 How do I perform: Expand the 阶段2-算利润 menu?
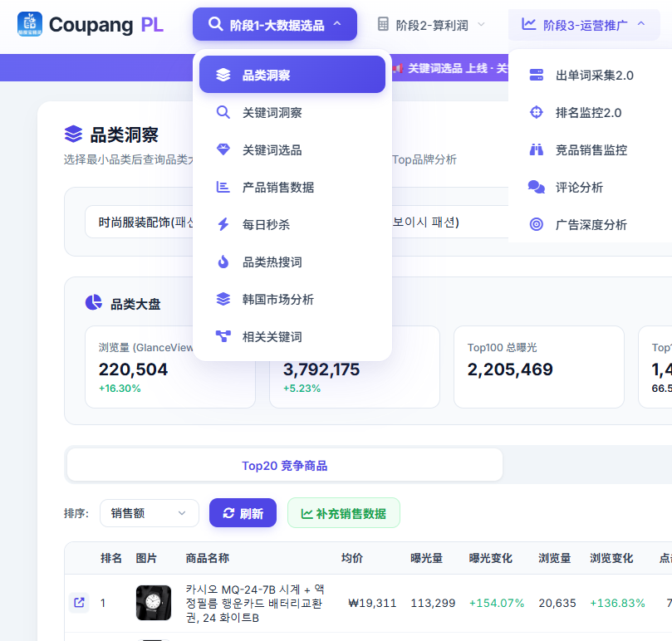432,25
